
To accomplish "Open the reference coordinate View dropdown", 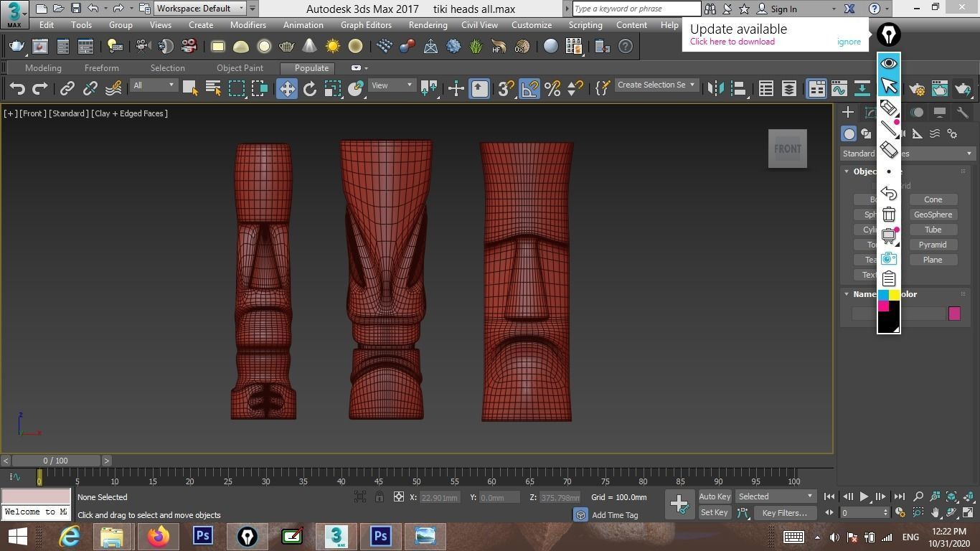I will click(x=391, y=85).
